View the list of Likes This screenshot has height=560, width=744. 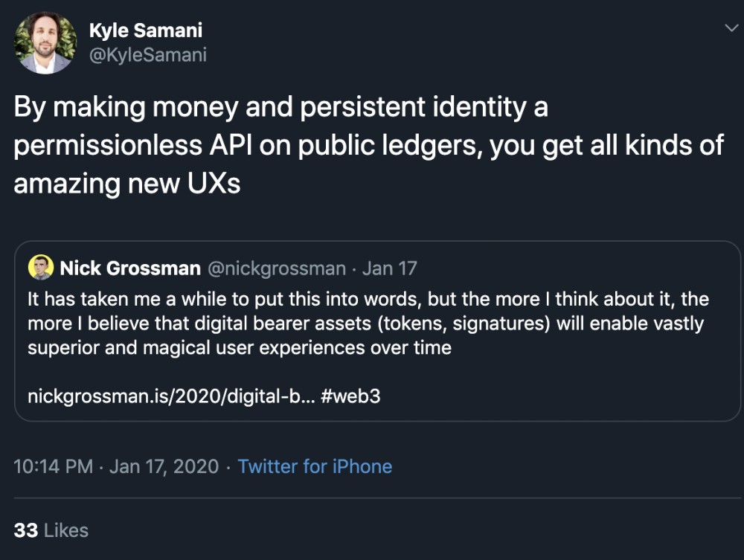[66, 530]
